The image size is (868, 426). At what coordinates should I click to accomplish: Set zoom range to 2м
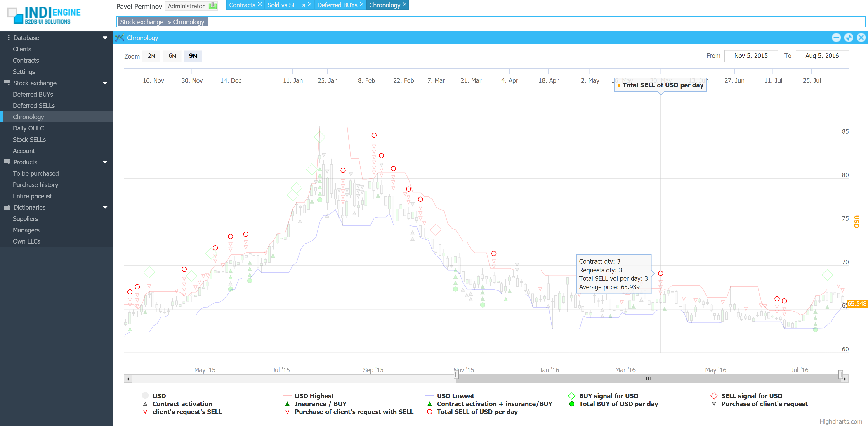tap(151, 56)
